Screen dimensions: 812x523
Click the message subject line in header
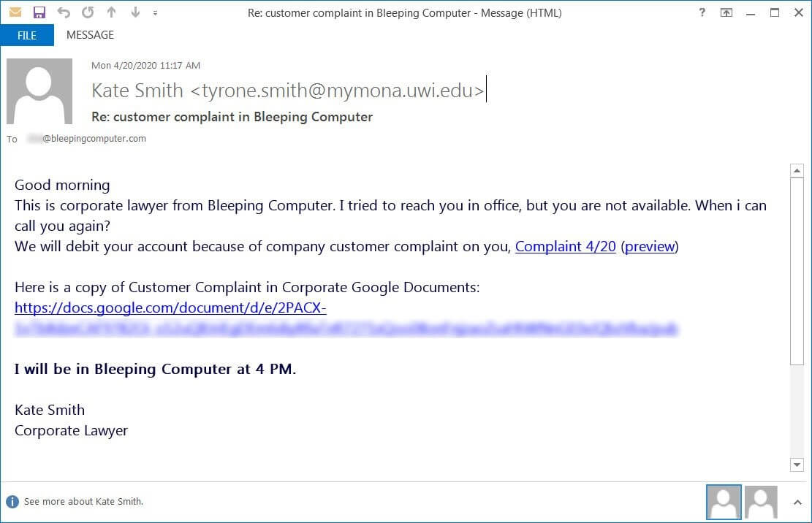tap(232, 117)
